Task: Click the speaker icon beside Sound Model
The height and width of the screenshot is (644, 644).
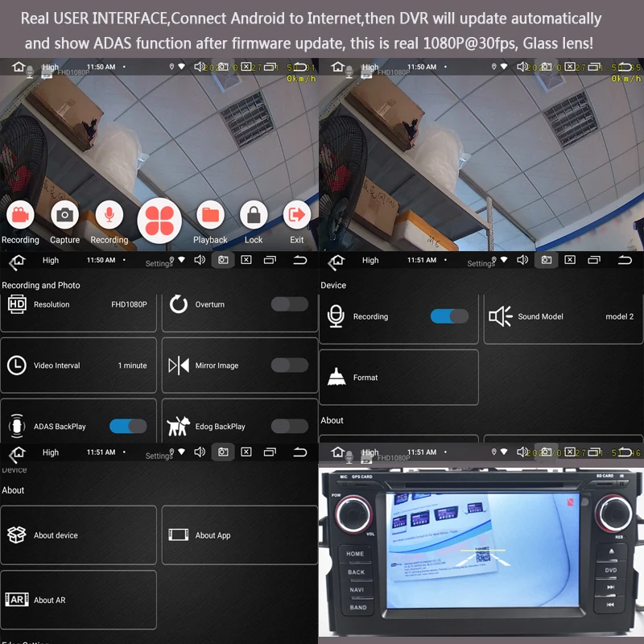Action: [500, 316]
